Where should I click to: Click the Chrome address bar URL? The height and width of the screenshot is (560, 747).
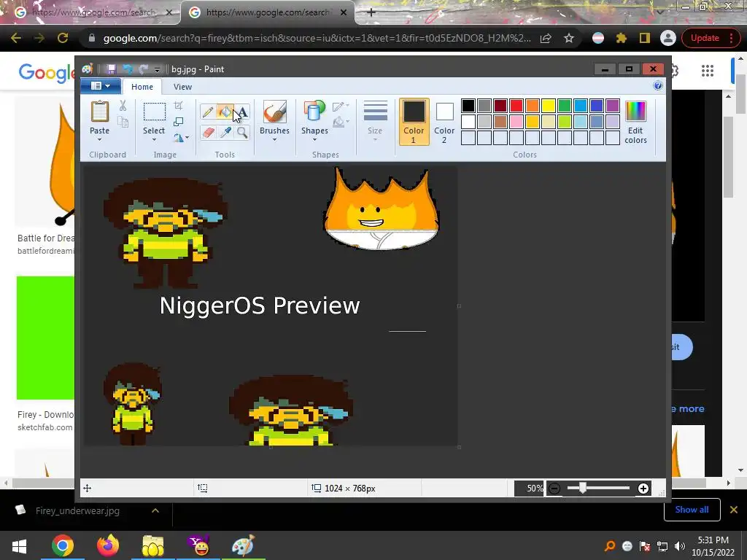(317, 38)
